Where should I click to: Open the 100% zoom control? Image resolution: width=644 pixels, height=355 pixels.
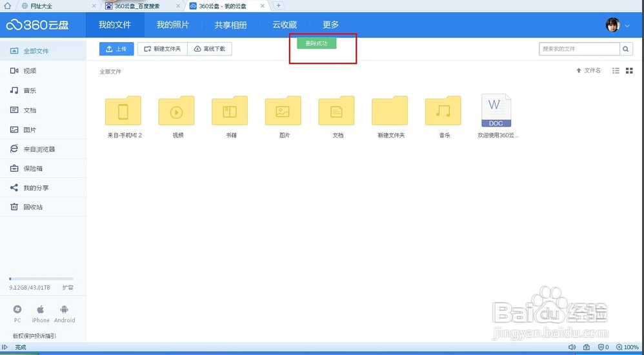pos(627,347)
